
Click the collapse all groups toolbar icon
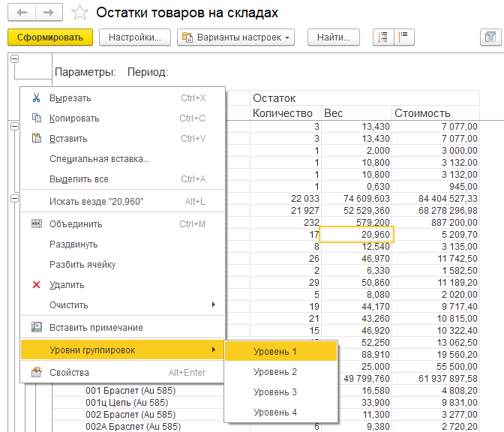[x=404, y=37]
